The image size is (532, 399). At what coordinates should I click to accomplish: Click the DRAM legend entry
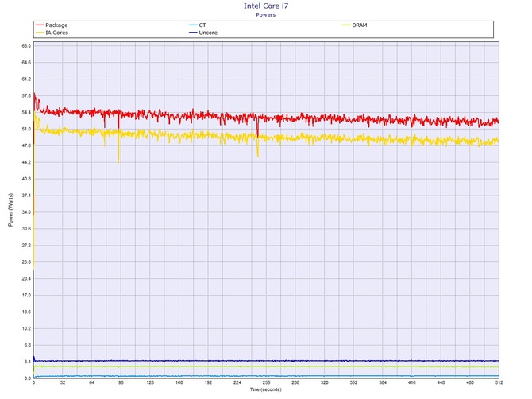(x=355, y=25)
